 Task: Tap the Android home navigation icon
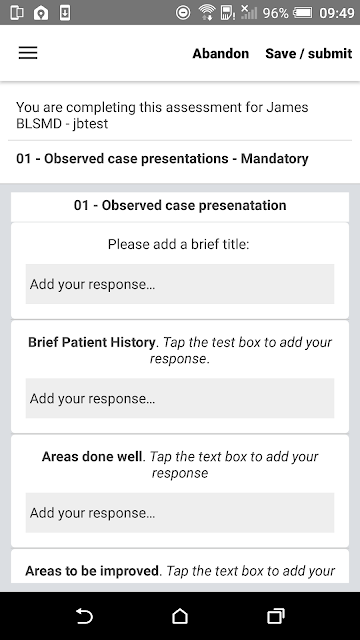(x=180, y=616)
